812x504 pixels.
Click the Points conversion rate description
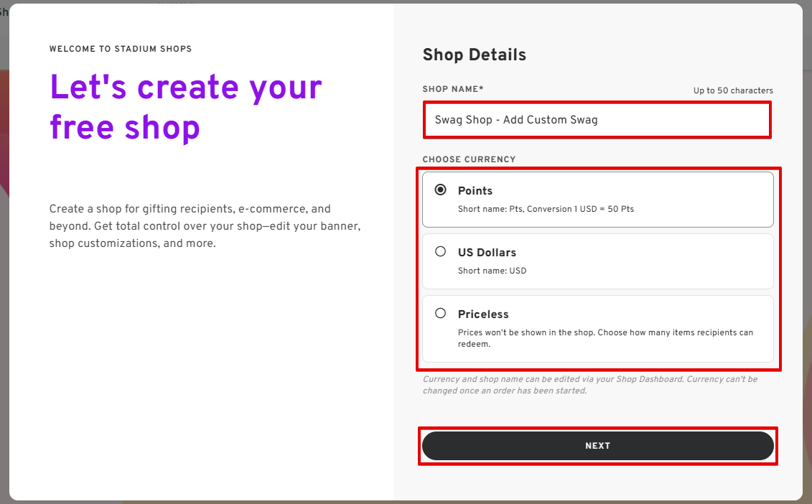(x=546, y=210)
